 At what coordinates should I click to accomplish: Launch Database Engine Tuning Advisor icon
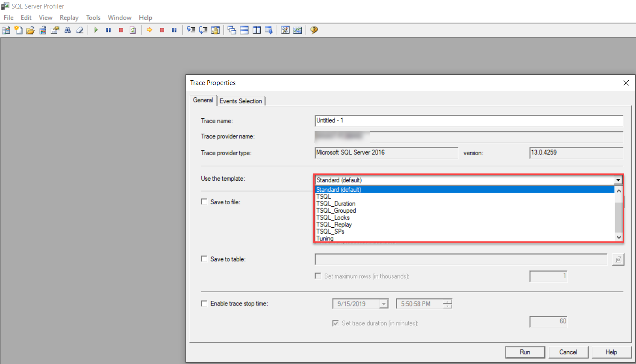286,30
